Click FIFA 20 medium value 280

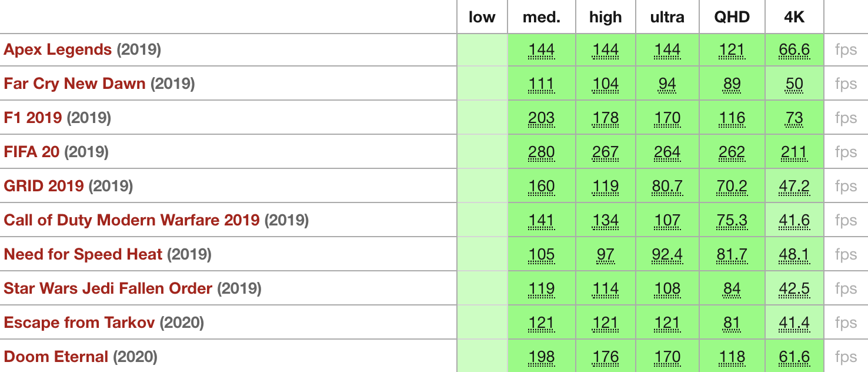[541, 152]
